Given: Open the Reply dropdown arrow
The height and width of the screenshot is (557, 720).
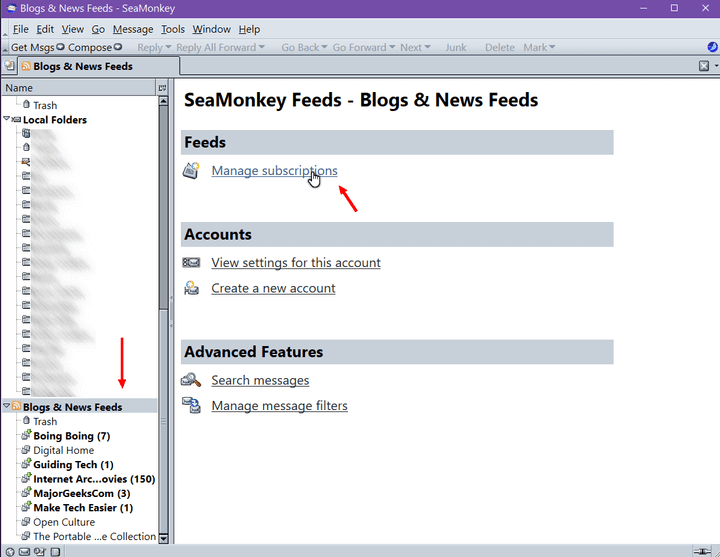Looking at the screenshot, I should pyautogui.click(x=168, y=47).
